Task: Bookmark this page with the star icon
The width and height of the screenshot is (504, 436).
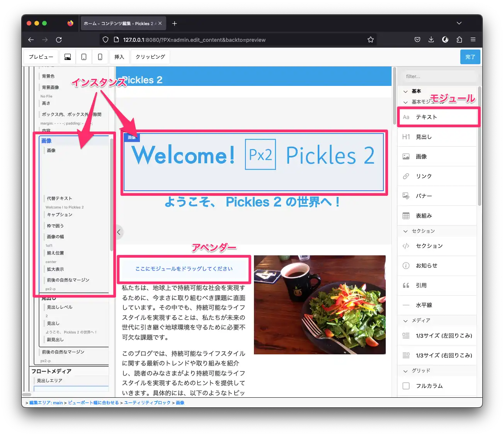Action: [x=371, y=39]
